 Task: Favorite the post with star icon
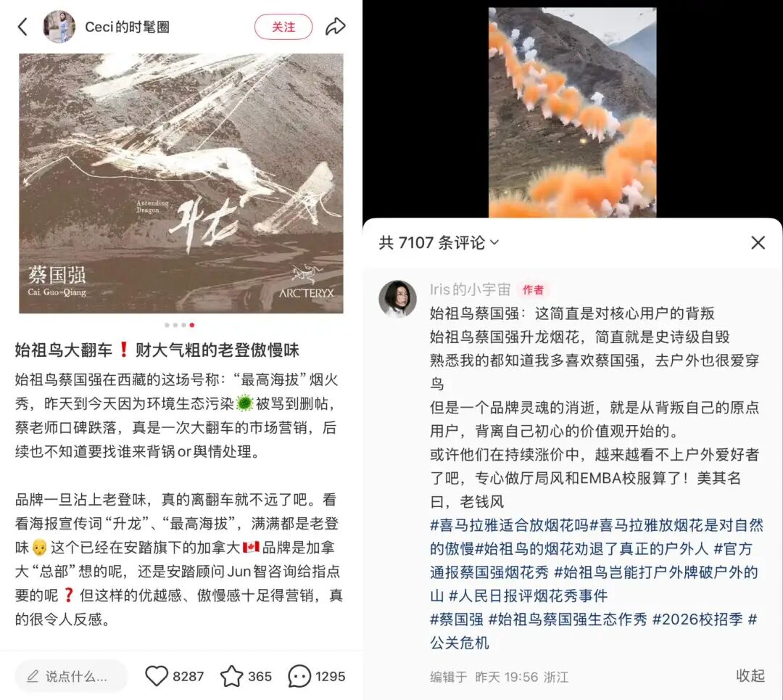(x=232, y=676)
